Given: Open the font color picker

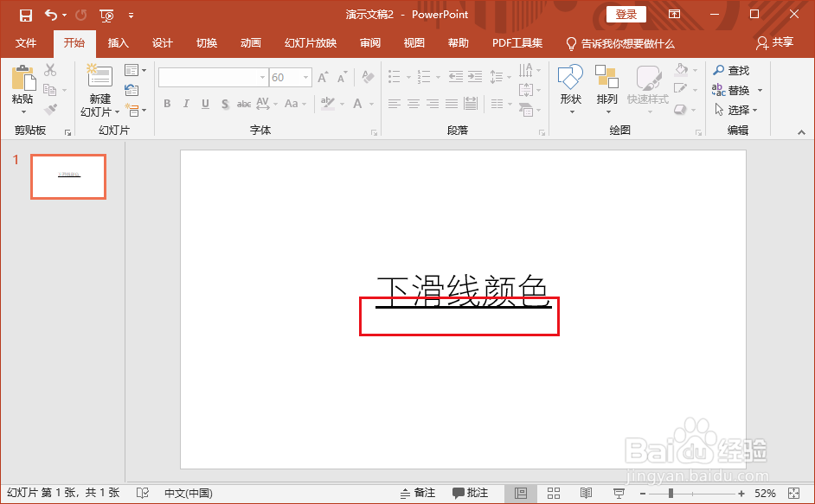Looking at the screenshot, I should pyautogui.click(x=356, y=104).
